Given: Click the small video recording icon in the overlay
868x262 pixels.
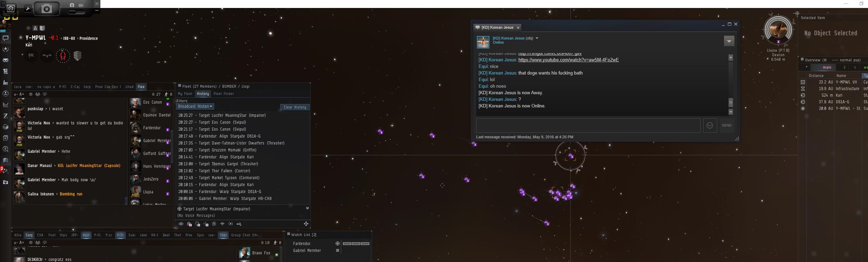Looking at the screenshot, I should click(x=81, y=5).
